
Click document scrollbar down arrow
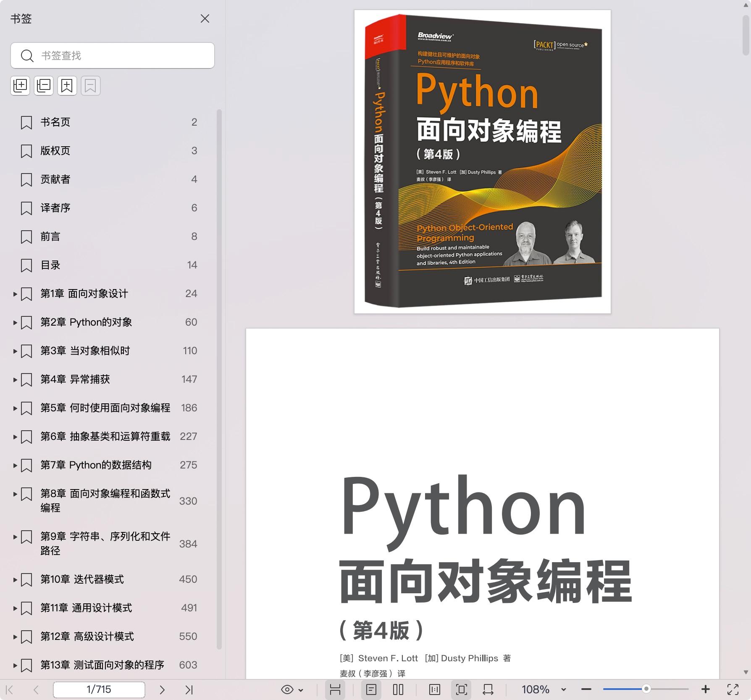coord(746,672)
